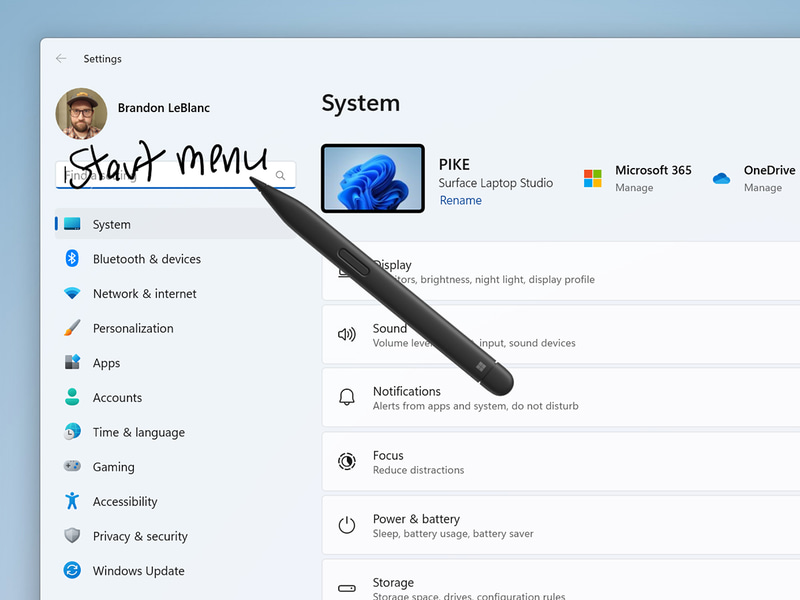
Task: Open the Gaming controller icon
Action: (71, 467)
